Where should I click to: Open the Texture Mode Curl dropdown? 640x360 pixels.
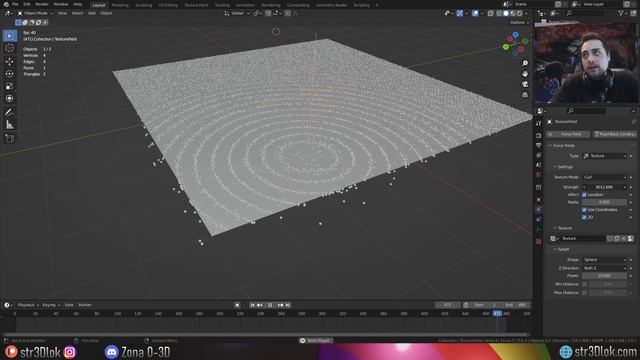pos(604,177)
